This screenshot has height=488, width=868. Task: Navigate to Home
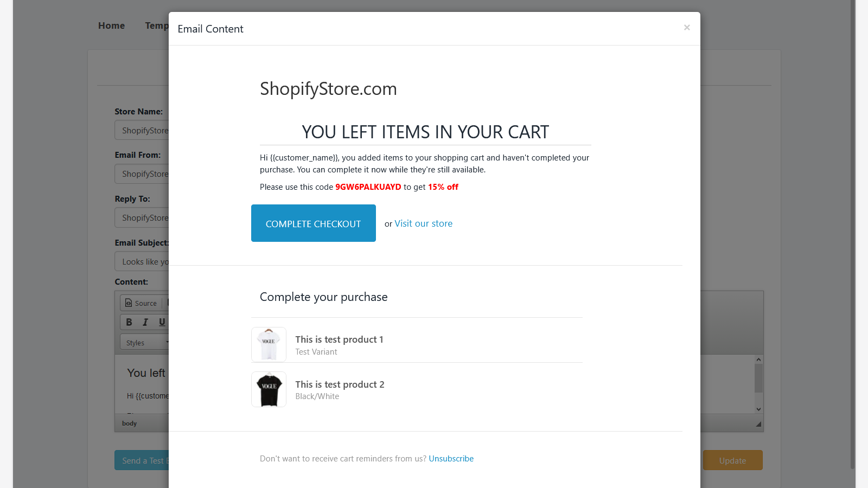tap(111, 25)
